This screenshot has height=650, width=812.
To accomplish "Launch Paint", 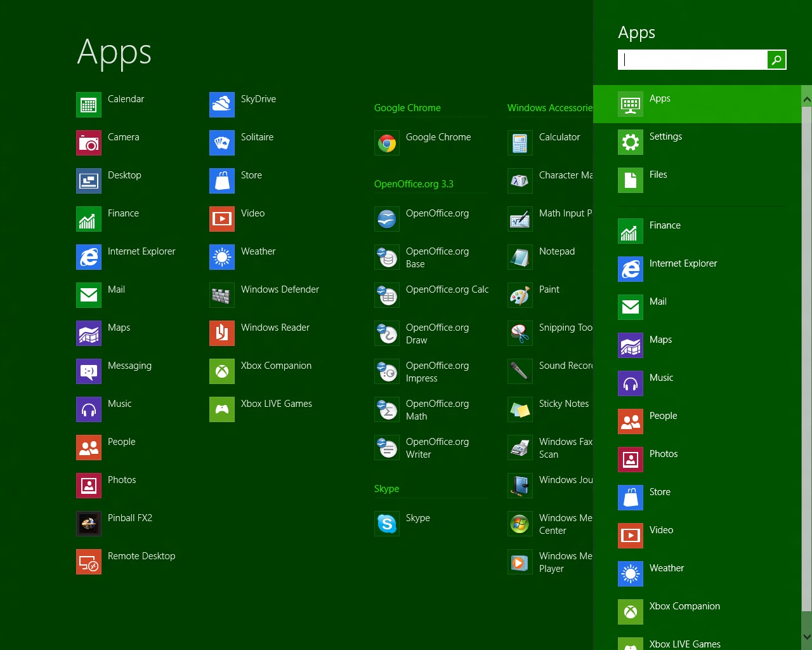I will coord(520,295).
